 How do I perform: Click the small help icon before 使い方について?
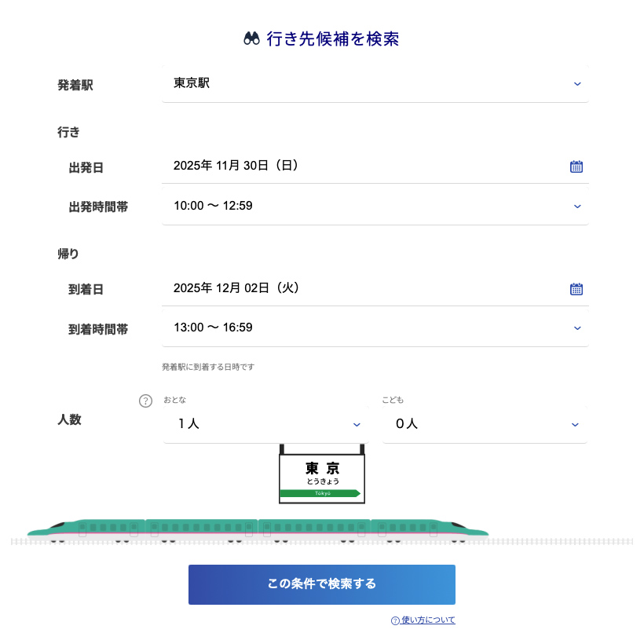[395, 620]
